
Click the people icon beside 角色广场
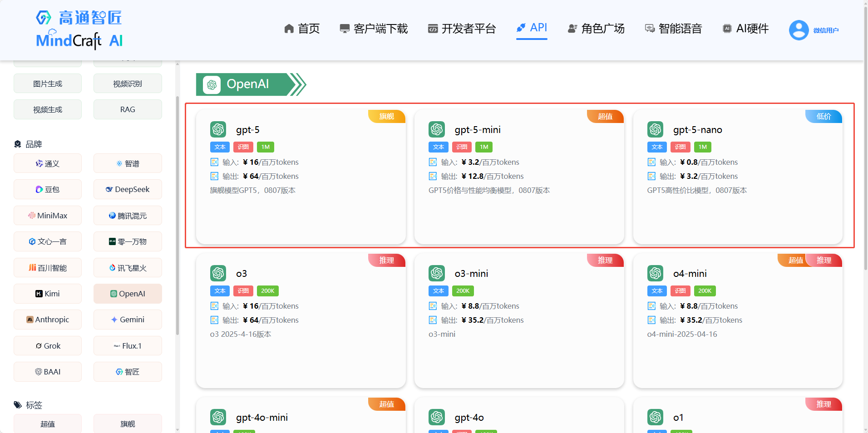(572, 29)
